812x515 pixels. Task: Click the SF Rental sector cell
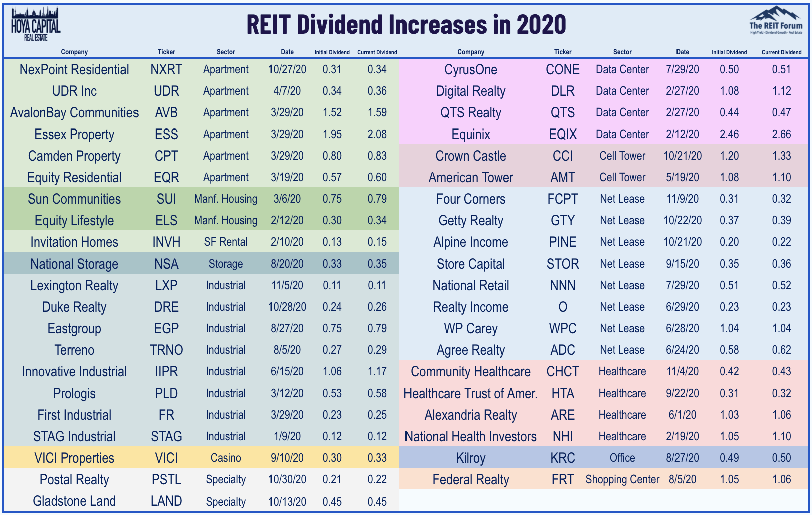click(226, 242)
